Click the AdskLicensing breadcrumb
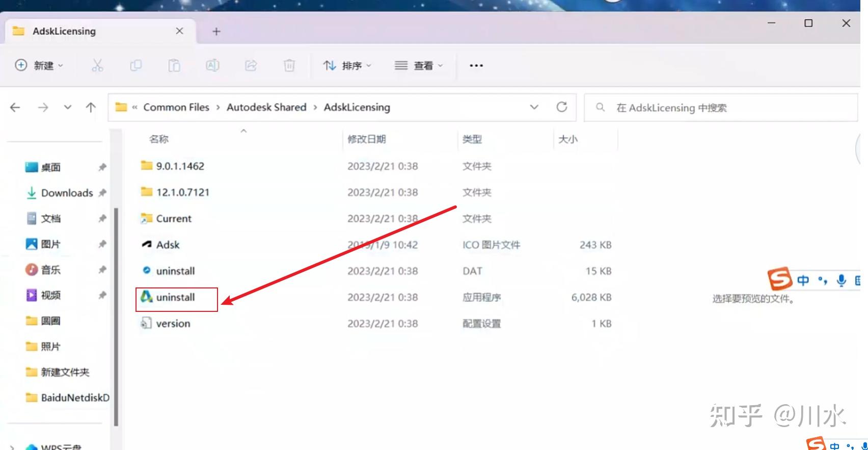This screenshot has width=868, height=450. pos(357,107)
